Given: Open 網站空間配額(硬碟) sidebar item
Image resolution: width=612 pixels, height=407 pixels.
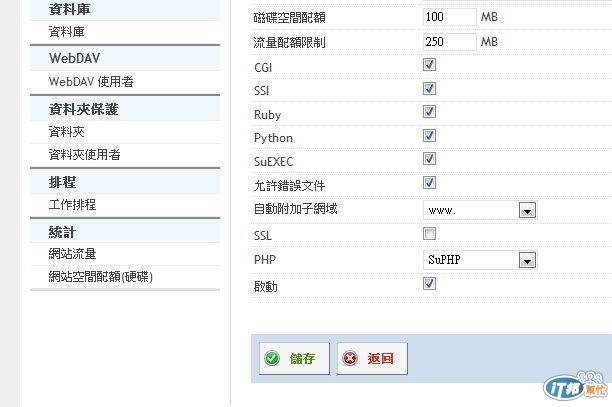Looking at the screenshot, I should point(101,277).
